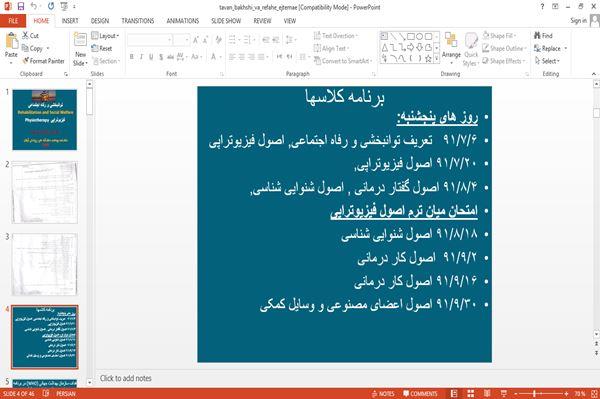Click the Save icon in quick access toolbar
Viewport: 600px width, 399px height.
click(x=21, y=7)
